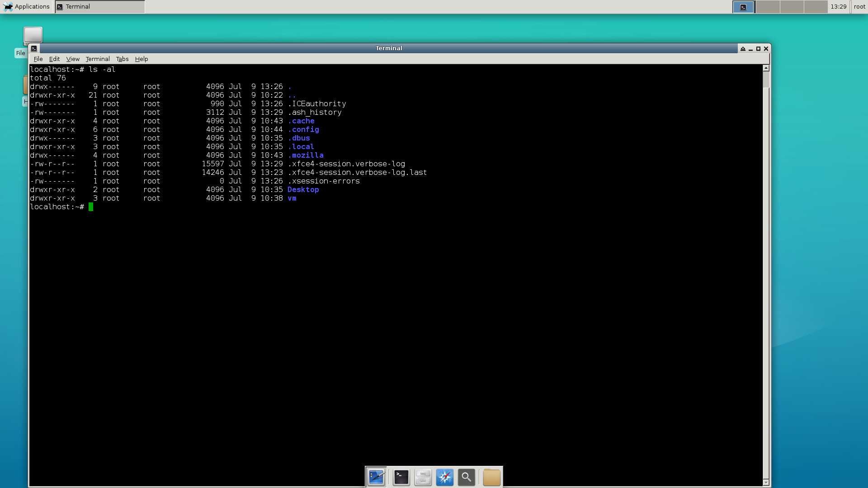The width and height of the screenshot is (868, 488).
Task: Click the desktop drive icon above File
Action: [x=33, y=35]
